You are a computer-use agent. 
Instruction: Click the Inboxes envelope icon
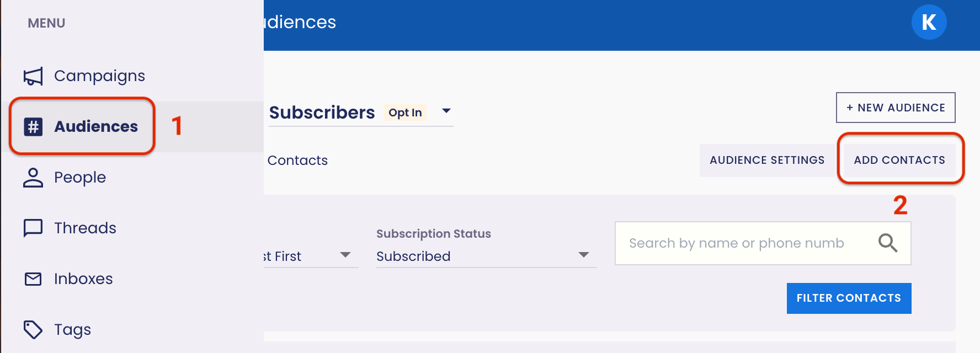tap(33, 279)
